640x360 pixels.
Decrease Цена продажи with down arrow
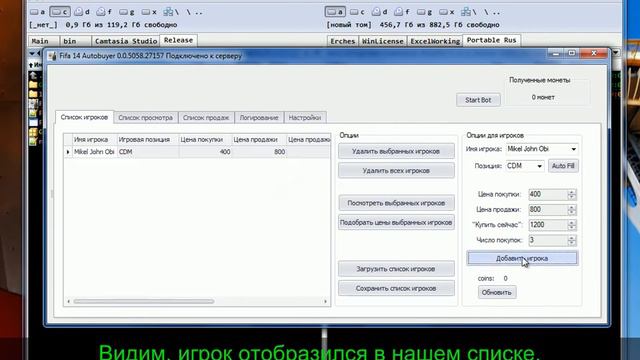(571, 212)
